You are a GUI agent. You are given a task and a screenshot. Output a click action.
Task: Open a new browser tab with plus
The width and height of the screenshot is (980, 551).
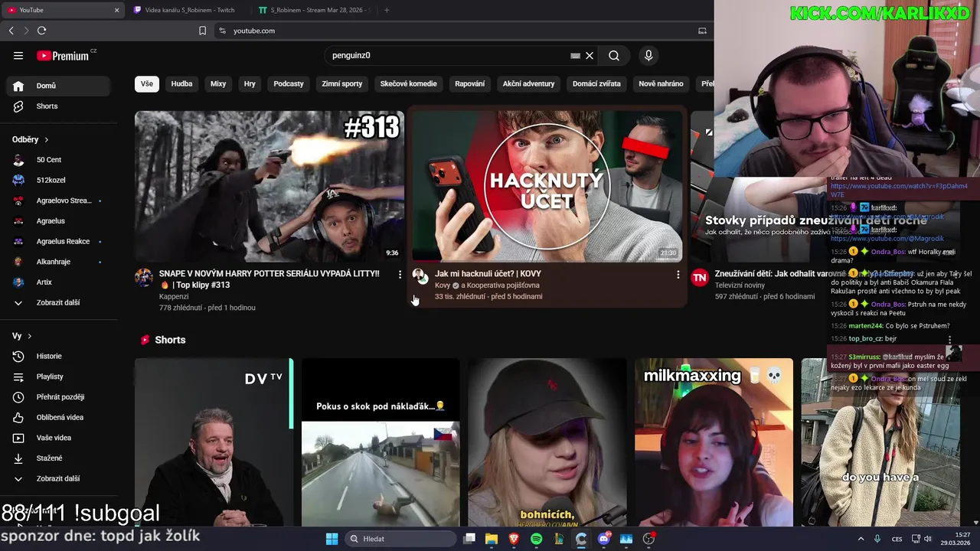click(x=387, y=10)
